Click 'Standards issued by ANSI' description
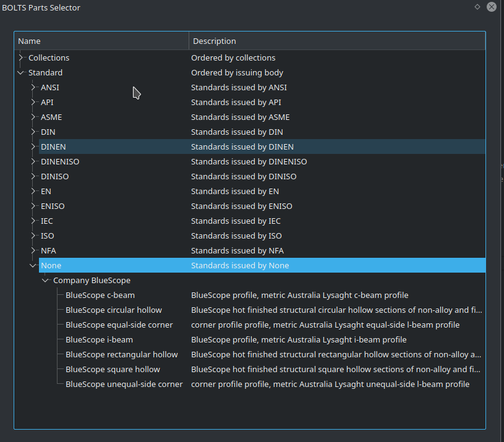 239,87
